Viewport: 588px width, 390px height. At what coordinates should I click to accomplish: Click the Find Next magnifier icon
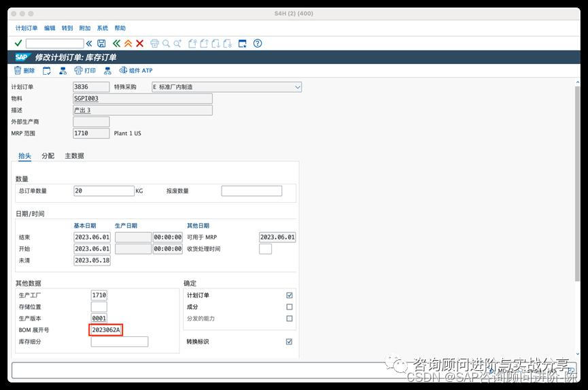(177, 44)
